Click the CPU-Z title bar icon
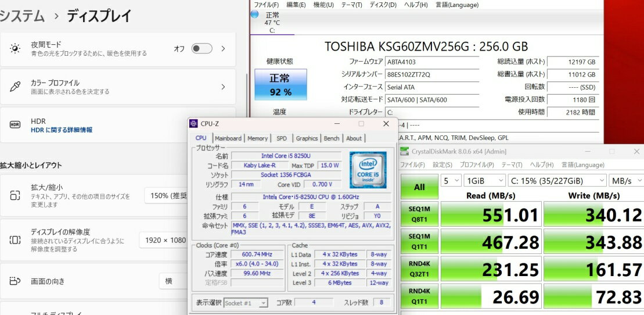This screenshot has height=315, width=644. [x=194, y=124]
